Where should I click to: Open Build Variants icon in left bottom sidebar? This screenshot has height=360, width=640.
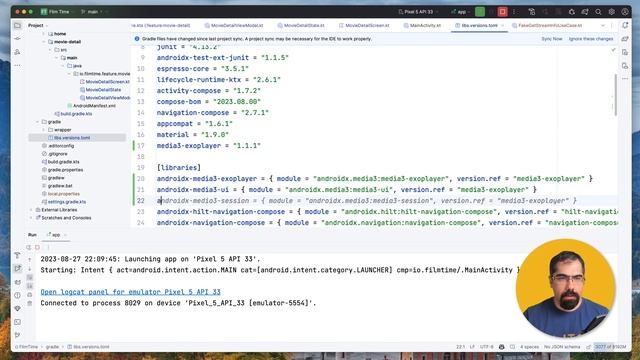[x=18, y=256]
